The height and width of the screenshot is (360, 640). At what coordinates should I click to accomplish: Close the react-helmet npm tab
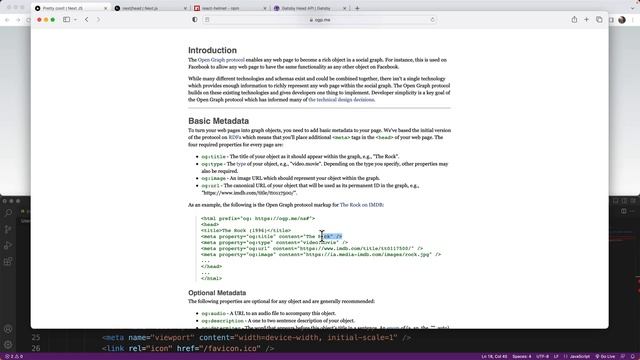point(264,8)
